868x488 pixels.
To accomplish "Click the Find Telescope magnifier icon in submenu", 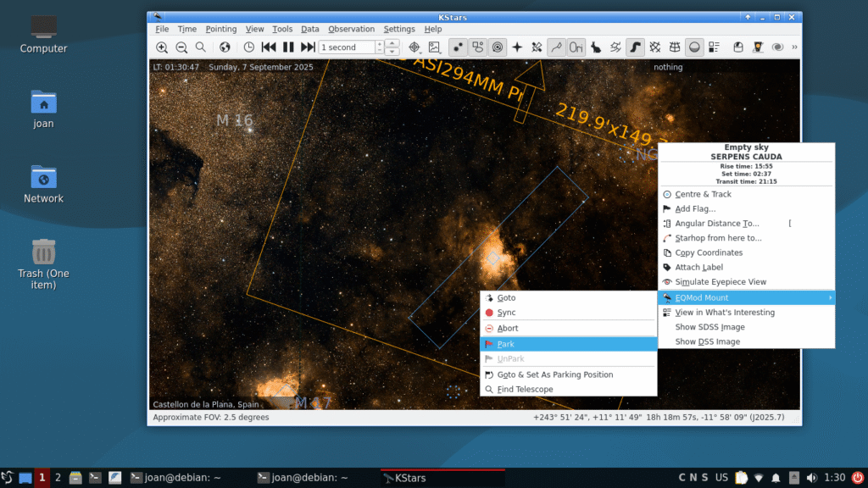I will click(488, 390).
